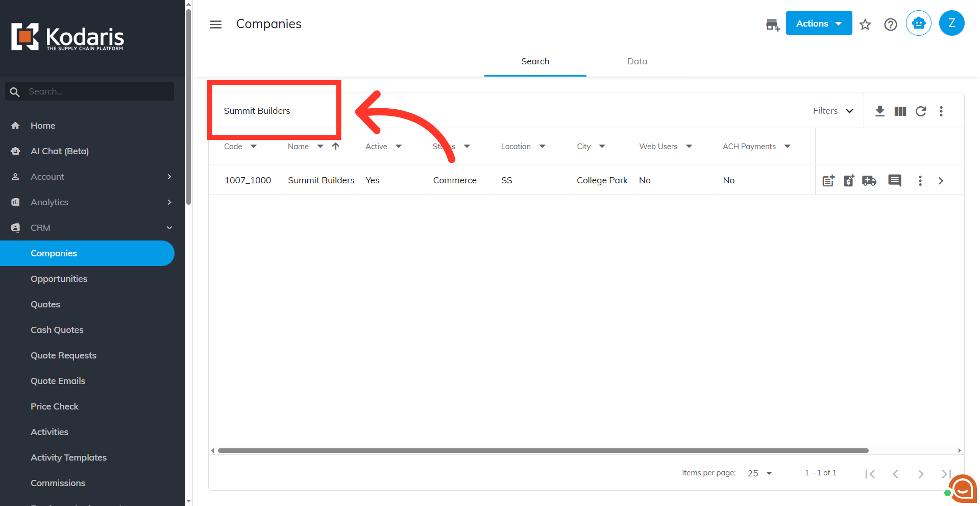Collapse the CRM sidebar section
The width and height of the screenshot is (980, 506).
(92, 228)
